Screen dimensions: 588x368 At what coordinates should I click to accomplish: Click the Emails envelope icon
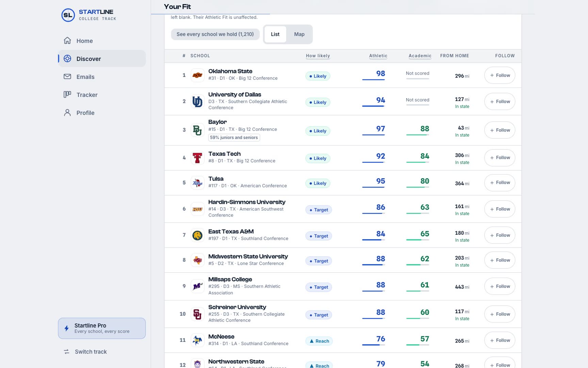(67, 77)
